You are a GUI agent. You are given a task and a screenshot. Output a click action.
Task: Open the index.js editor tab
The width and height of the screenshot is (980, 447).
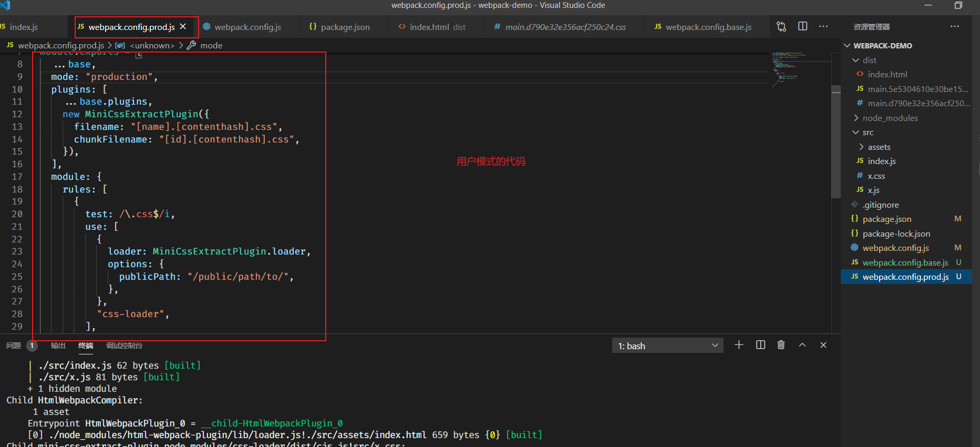pos(24,27)
